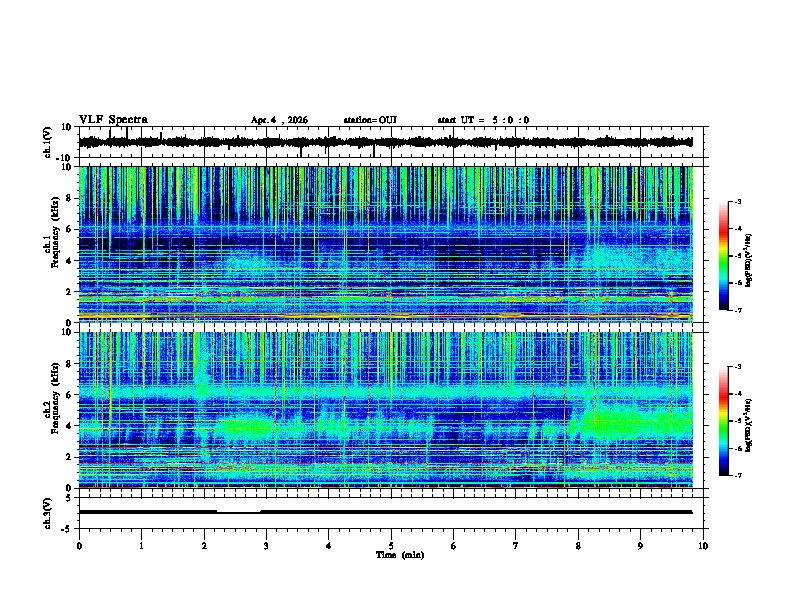Click the -3 label on ch.1 color bar

[x=737, y=201]
